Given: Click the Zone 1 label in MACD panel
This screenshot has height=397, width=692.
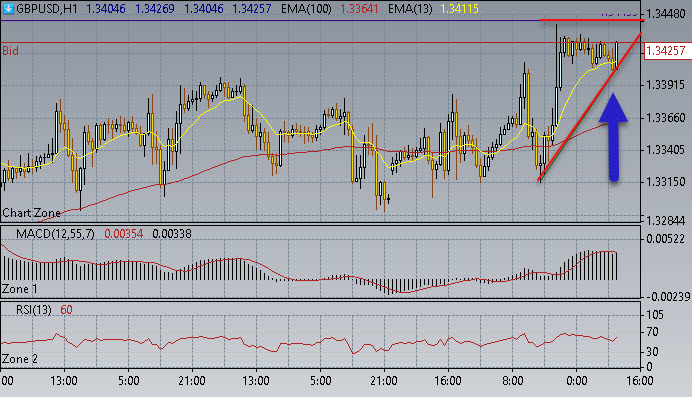Looking at the screenshot, I should pyautogui.click(x=19, y=289).
